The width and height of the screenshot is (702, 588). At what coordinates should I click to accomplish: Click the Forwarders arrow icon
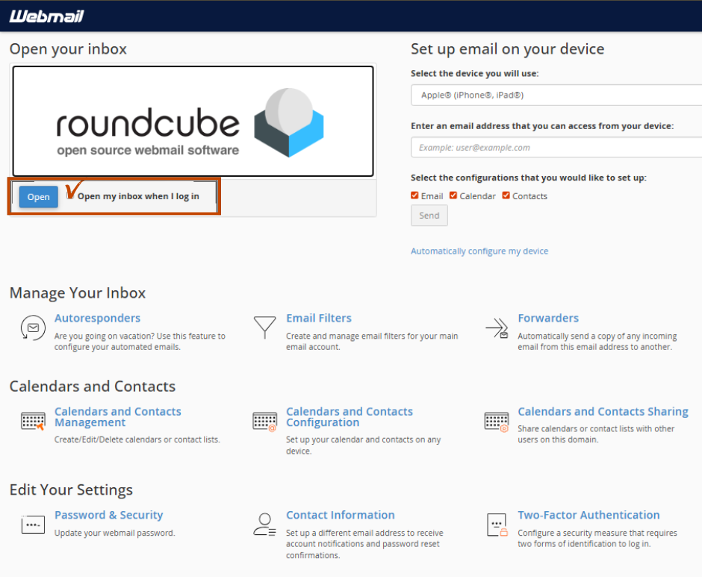497,328
